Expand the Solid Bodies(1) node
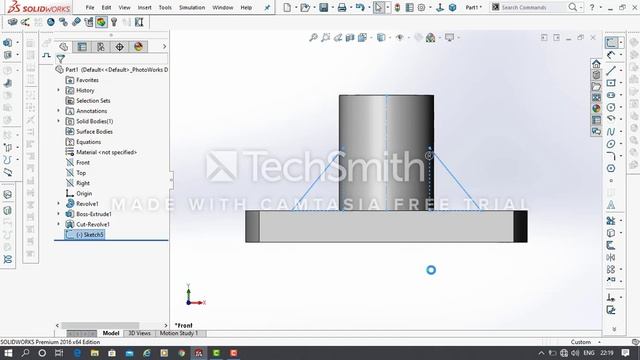 click(x=58, y=121)
